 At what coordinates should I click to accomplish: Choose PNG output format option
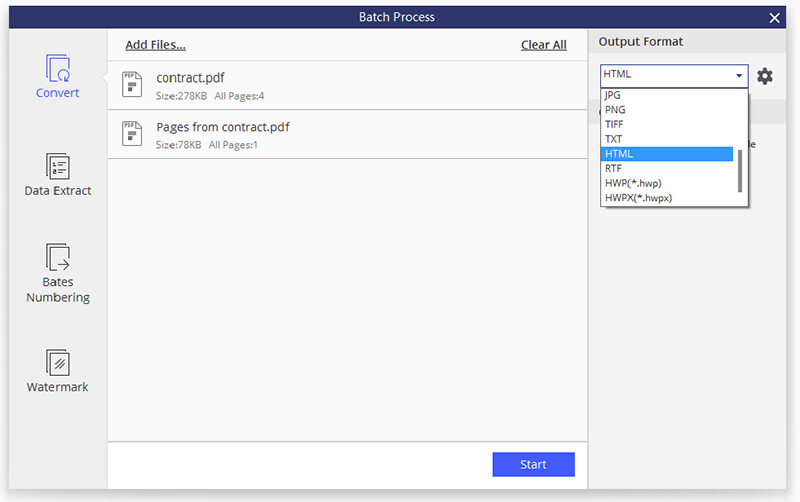[x=615, y=110]
